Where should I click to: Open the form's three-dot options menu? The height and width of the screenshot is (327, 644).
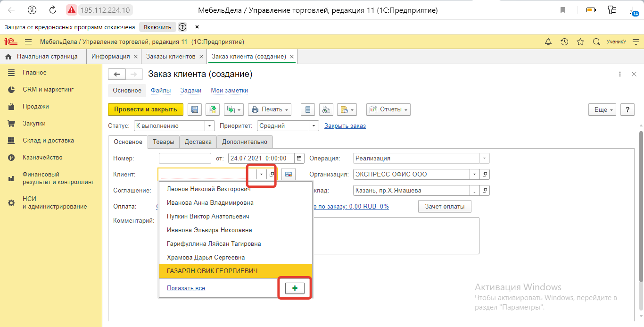tap(620, 75)
